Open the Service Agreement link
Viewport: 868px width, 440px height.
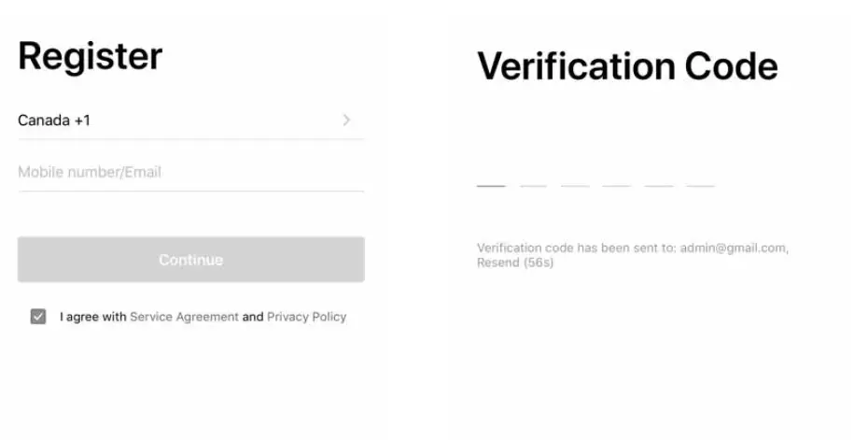[184, 317]
